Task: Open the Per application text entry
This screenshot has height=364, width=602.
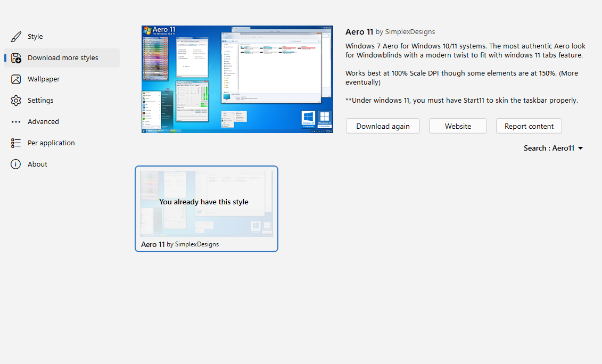Action: pyautogui.click(x=51, y=143)
